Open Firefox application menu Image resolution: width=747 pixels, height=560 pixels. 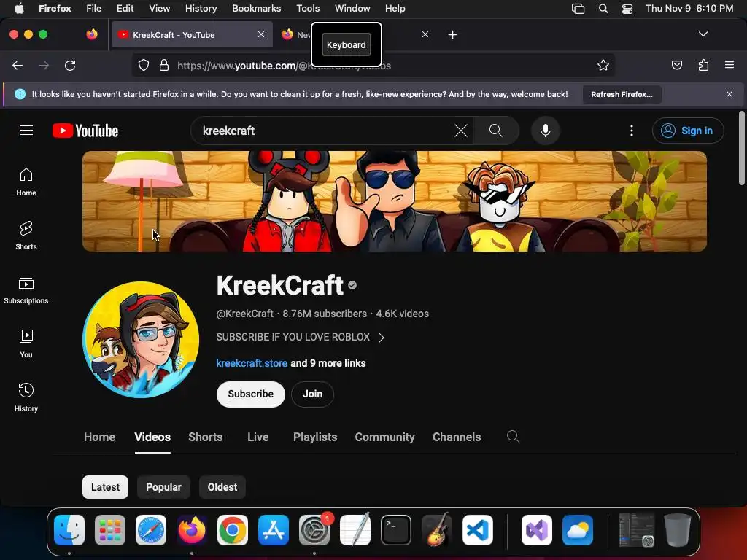(x=729, y=65)
